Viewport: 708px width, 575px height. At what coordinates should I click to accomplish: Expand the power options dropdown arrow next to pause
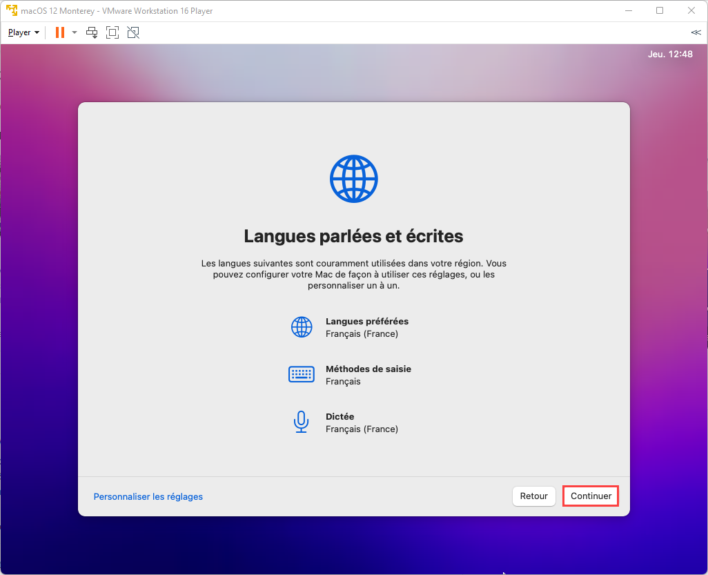pyautogui.click(x=75, y=33)
